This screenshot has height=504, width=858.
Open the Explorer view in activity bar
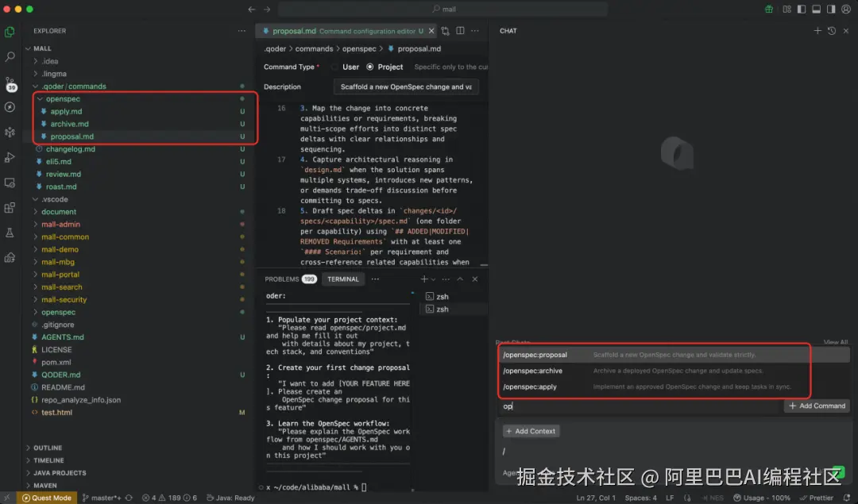[x=10, y=32]
